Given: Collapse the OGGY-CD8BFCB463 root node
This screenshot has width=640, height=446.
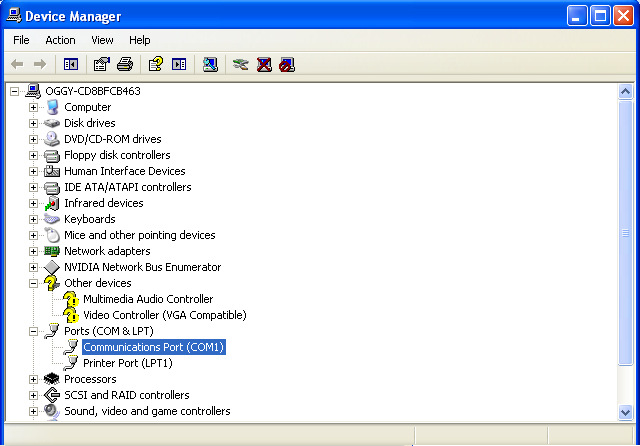Looking at the screenshot, I should pos(14,91).
